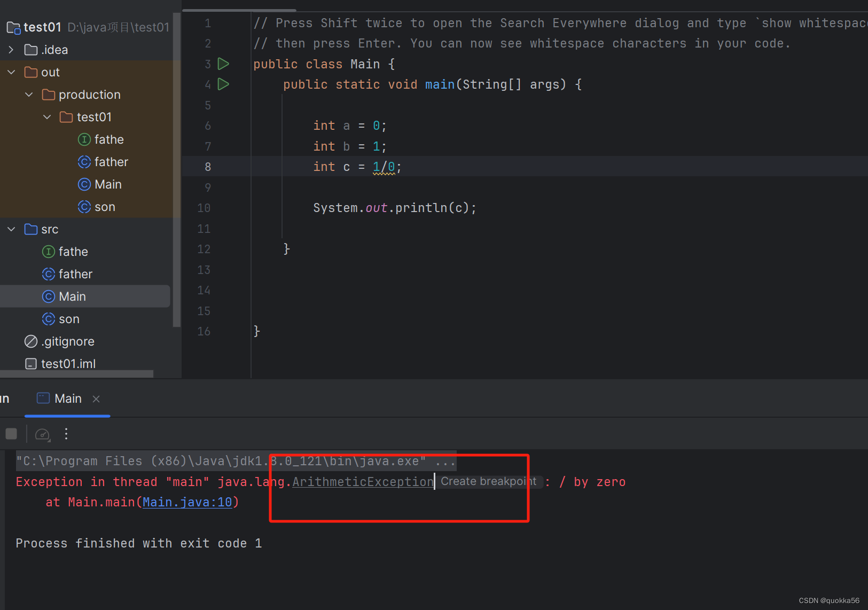The width and height of the screenshot is (868, 610).
Task: Open the son class in out folder
Action: pos(105,207)
